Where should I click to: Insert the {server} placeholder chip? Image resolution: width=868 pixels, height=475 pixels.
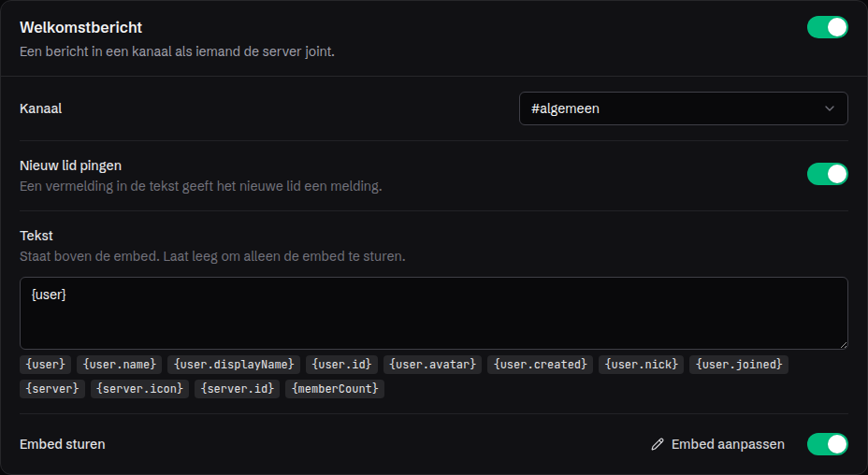[52, 389]
